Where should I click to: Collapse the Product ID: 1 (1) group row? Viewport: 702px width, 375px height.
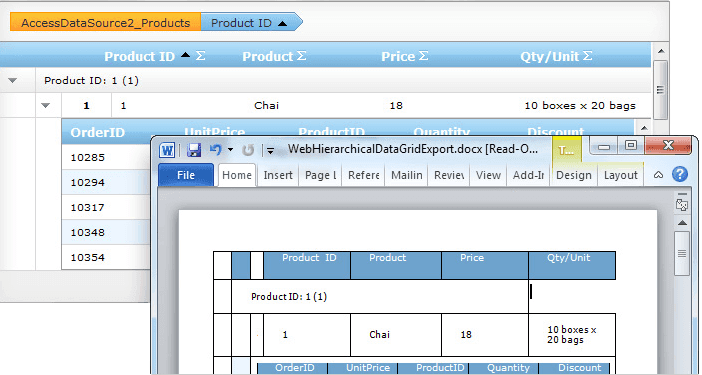point(13,81)
